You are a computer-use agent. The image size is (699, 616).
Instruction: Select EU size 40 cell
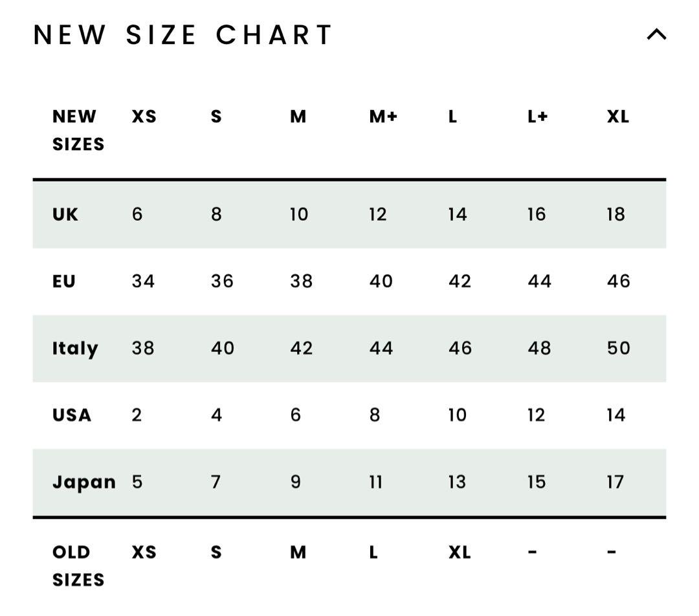tap(381, 281)
